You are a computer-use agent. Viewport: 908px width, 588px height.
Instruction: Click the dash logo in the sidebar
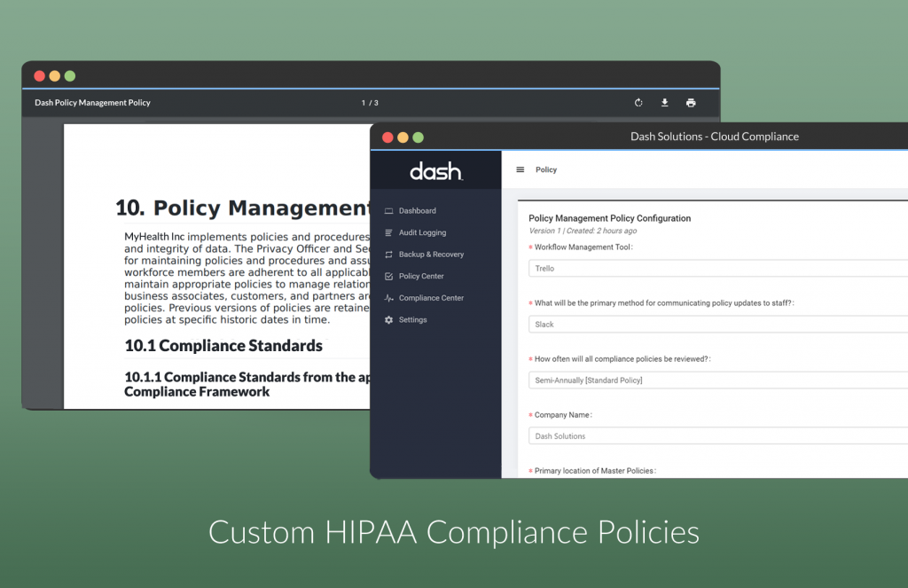[x=436, y=171]
